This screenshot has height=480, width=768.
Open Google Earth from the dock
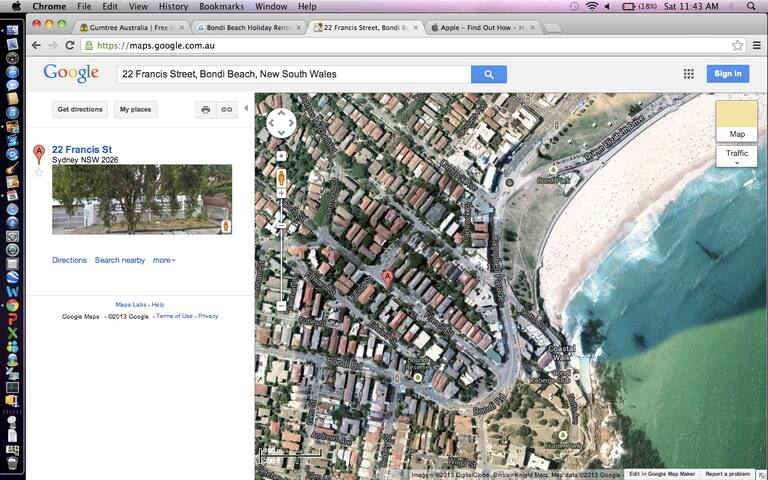pyautogui.click(x=12, y=278)
